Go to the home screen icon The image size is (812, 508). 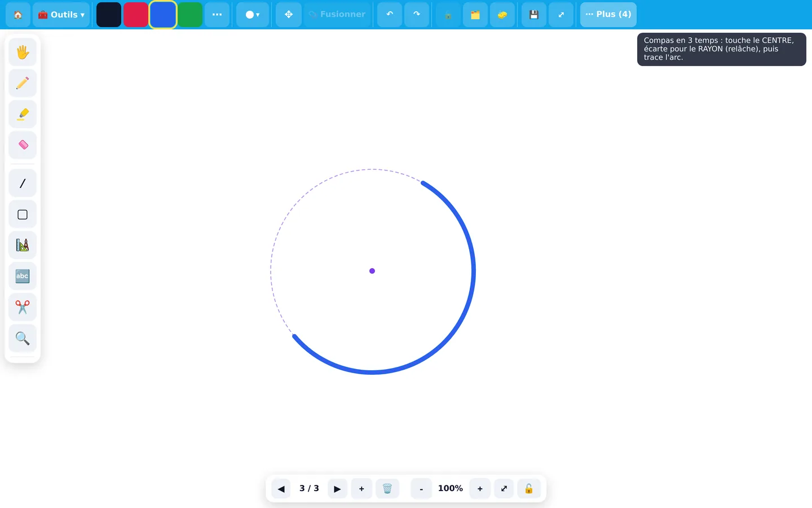click(18, 15)
